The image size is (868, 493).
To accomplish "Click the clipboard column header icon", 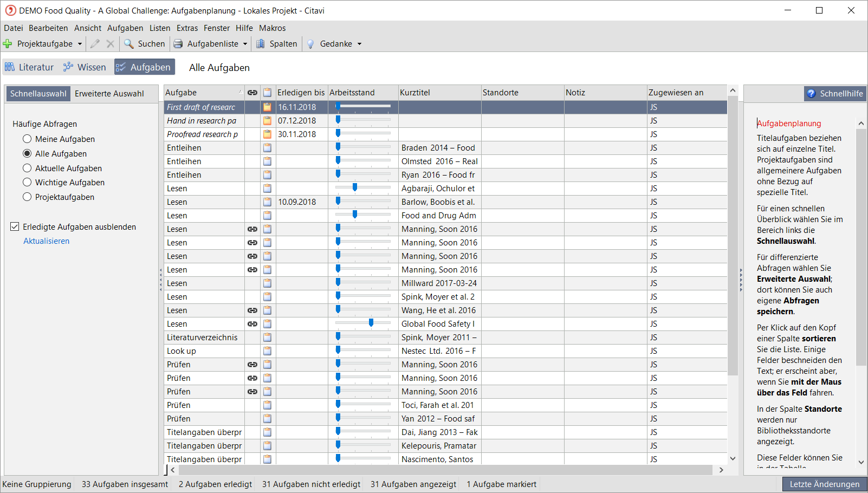I will 267,93.
